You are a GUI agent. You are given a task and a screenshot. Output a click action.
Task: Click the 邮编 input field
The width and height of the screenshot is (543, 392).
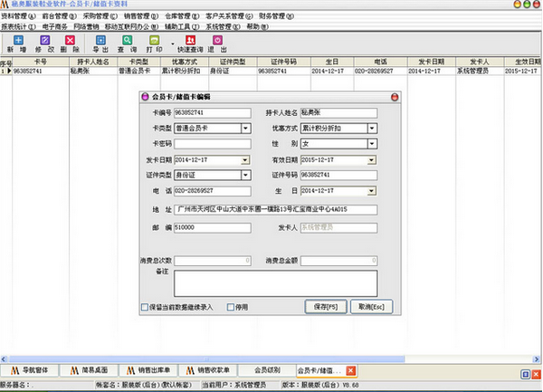click(213, 227)
